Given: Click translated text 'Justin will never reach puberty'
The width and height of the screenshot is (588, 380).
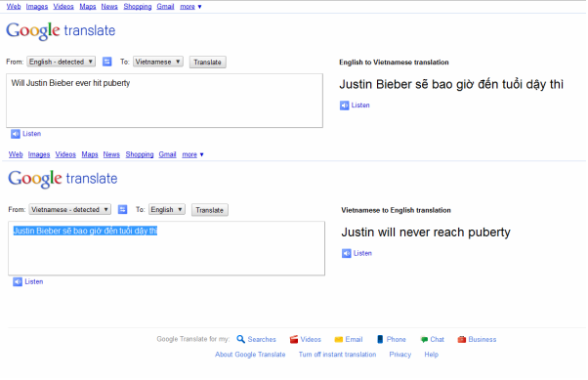Looking at the screenshot, I should tap(426, 232).
